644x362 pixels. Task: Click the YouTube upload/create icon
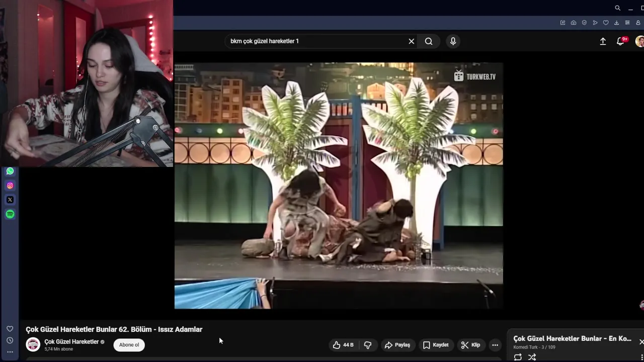click(603, 41)
